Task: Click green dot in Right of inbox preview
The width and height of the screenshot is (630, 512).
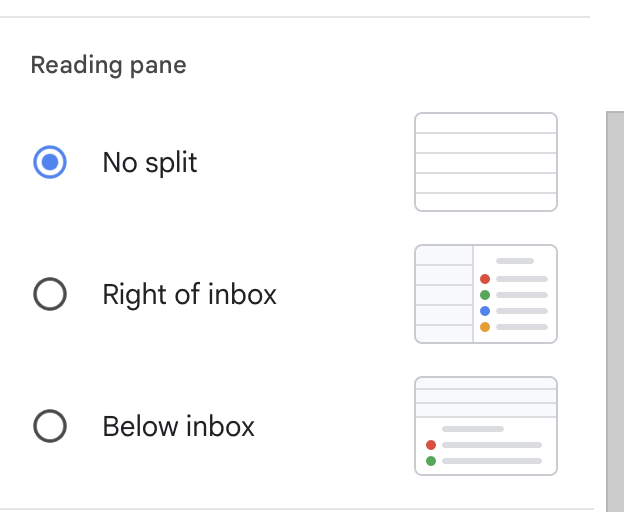Action: point(485,295)
